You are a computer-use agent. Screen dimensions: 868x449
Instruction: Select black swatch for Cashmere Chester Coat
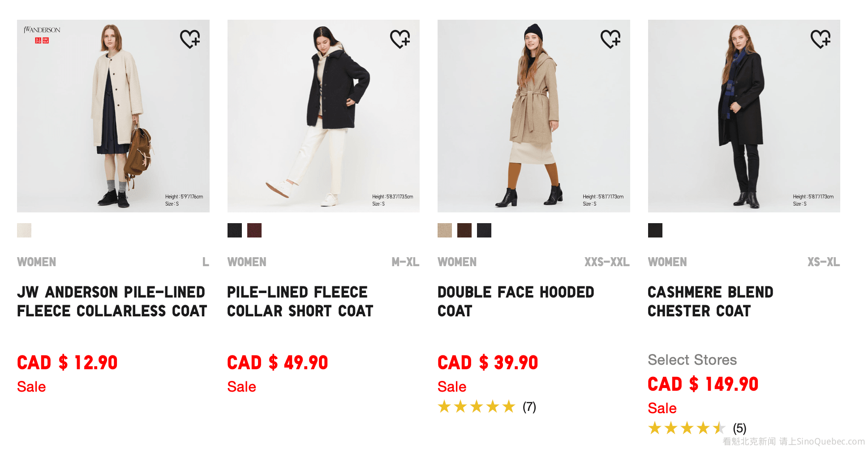[655, 230]
